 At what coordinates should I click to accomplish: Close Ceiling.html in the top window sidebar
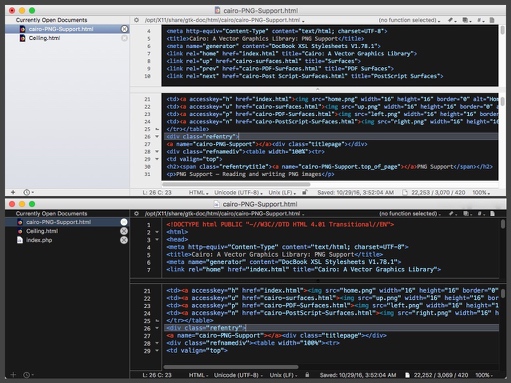coord(124,38)
